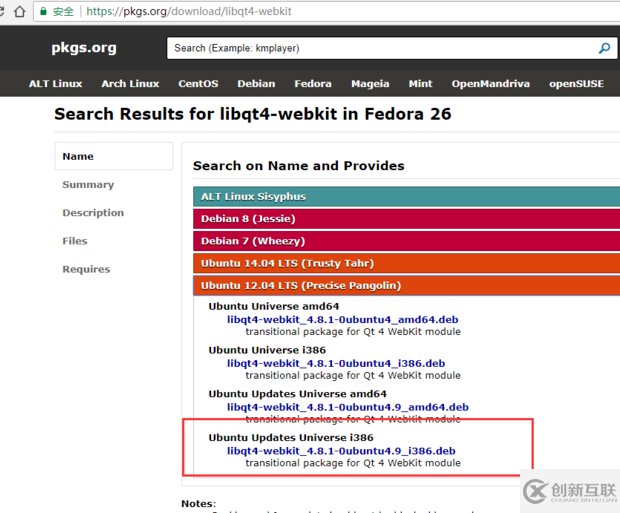Screen dimensions: 620x513
Task: Expand the Debian 8 (Jessie) section
Action: click(406, 219)
